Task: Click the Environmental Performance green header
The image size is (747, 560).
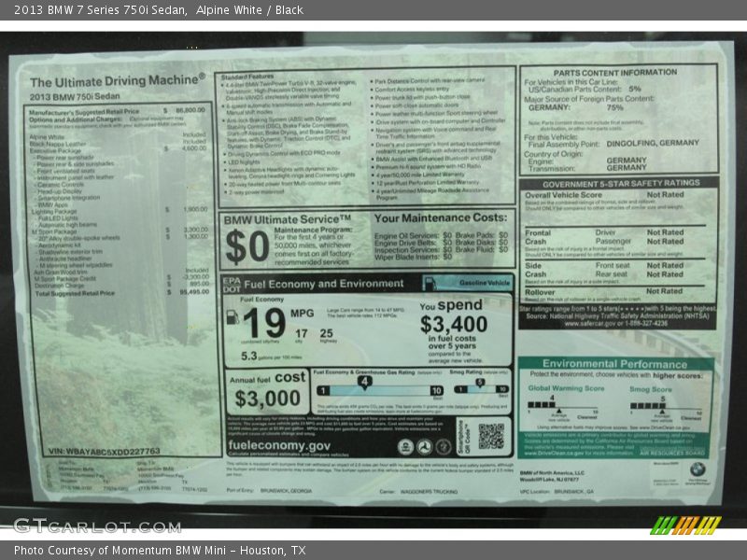Action: point(614,363)
